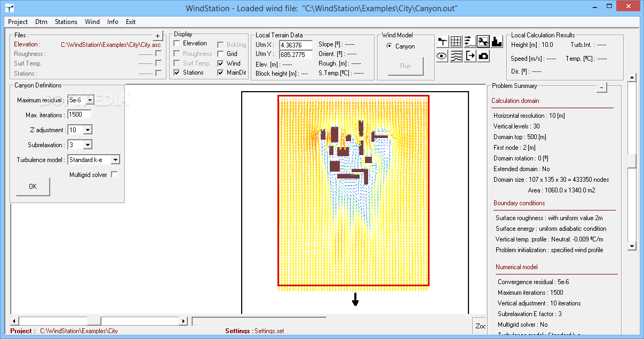The image size is (644, 339).
Task: Click the vertical scrollbar thumb
Action: [632, 161]
